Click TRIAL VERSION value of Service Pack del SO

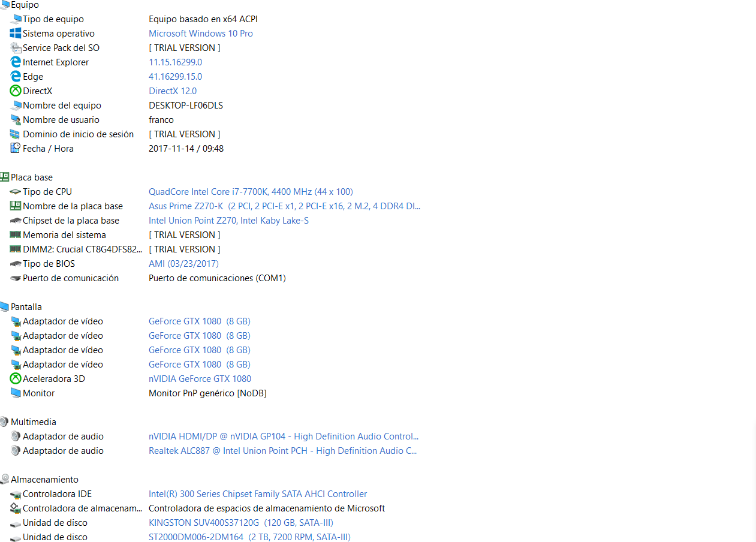point(185,48)
